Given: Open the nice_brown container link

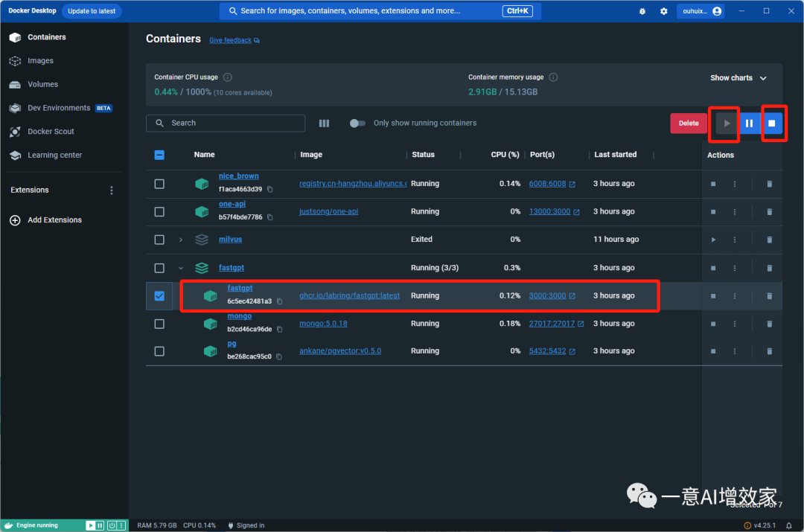Looking at the screenshot, I should [x=238, y=176].
